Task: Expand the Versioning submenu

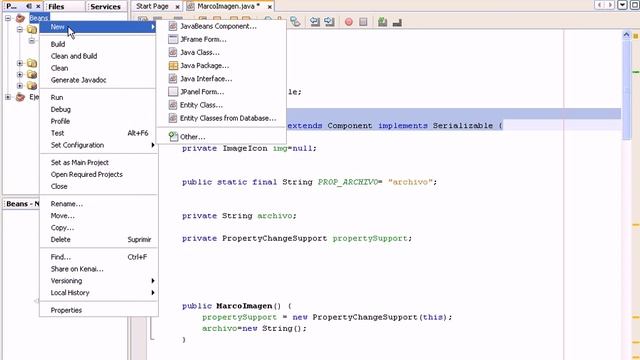Action: click(98, 280)
